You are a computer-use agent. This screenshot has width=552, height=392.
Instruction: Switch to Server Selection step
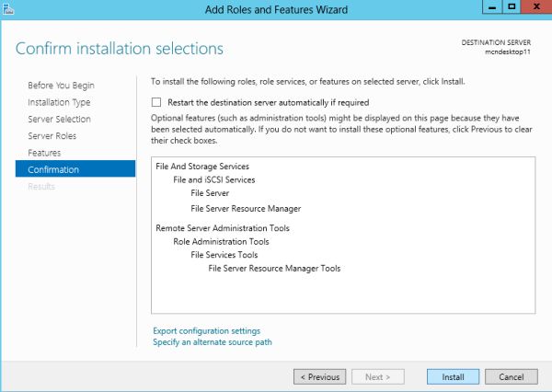59,119
